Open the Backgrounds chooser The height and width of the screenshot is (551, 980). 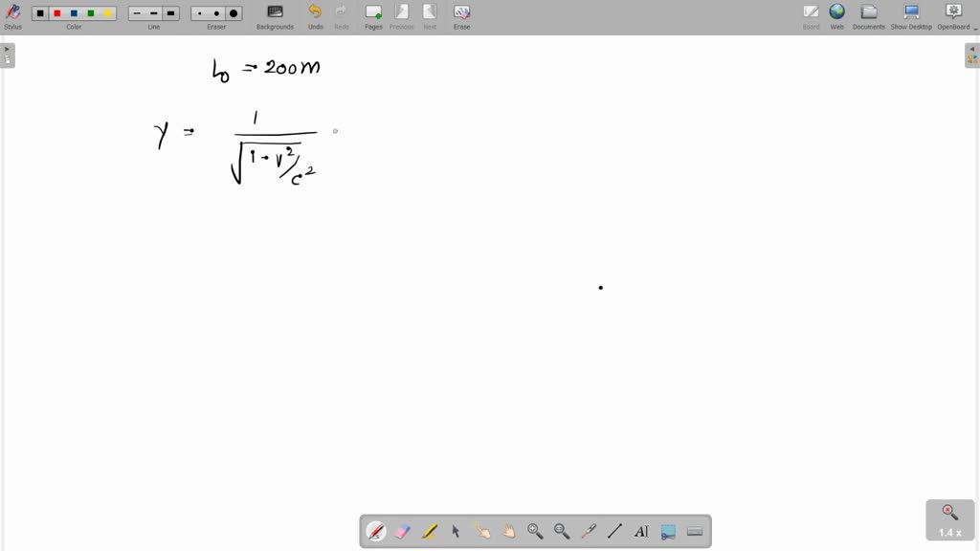[275, 16]
